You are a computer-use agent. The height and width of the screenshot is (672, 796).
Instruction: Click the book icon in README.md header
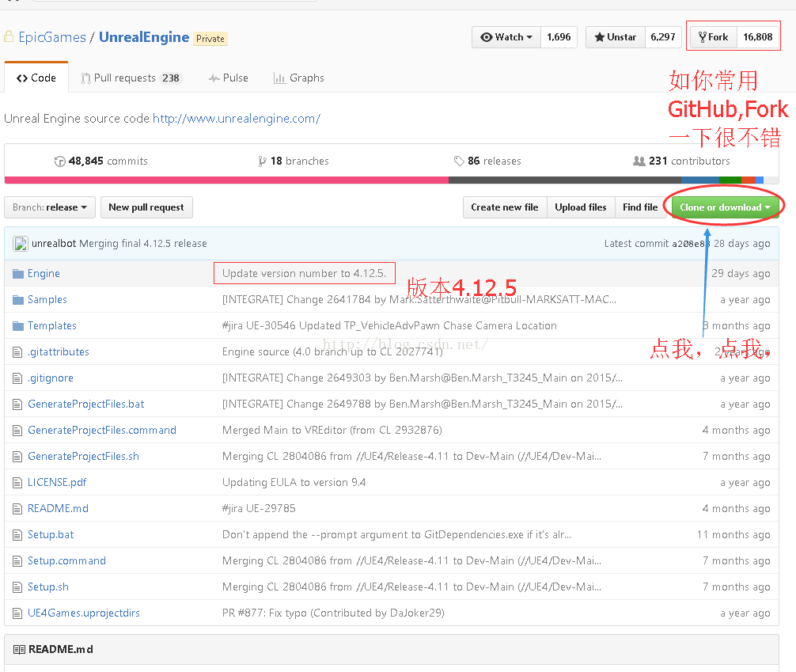click(x=19, y=650)
